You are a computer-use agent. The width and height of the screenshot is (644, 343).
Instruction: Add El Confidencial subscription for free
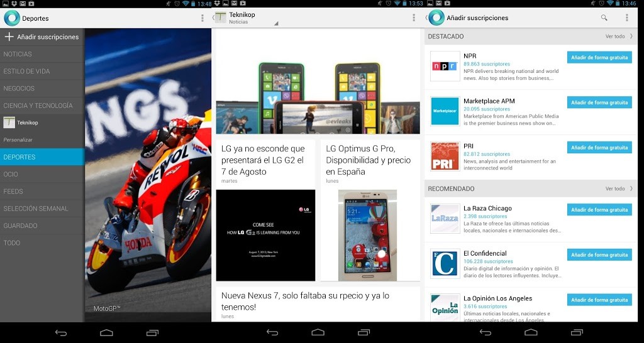point(599,255)
